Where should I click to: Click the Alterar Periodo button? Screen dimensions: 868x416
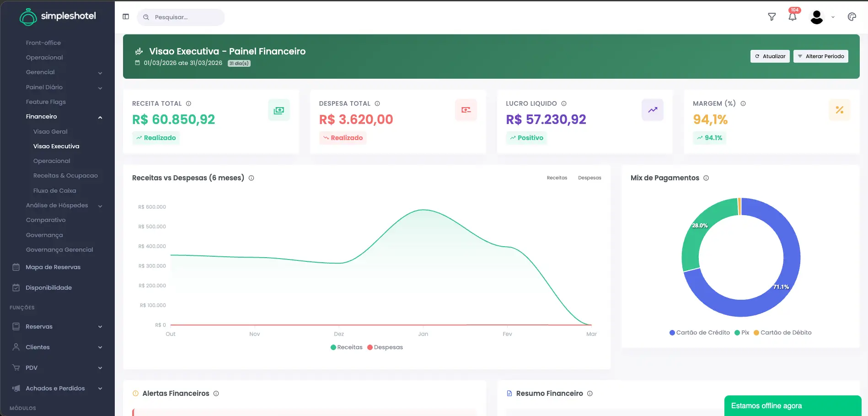pyautogui.click(x=820, y=56)
